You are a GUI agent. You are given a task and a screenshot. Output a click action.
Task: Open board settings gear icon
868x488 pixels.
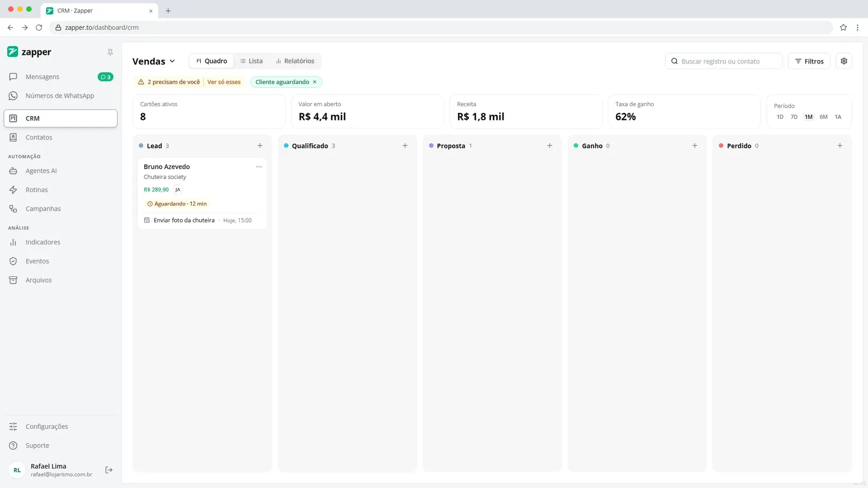(x=844, y=61)
